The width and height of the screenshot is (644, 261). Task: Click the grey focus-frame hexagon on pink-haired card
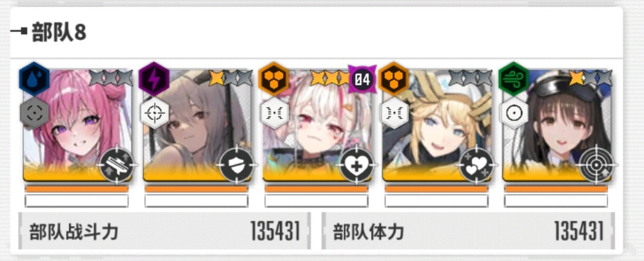[x=35, y=113]
